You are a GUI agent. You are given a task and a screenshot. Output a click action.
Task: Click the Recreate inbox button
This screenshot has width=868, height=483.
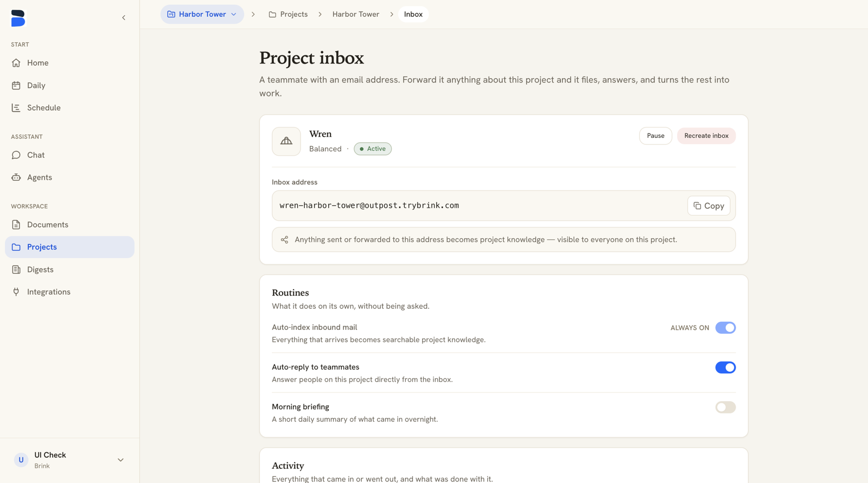tap(706, 136)
